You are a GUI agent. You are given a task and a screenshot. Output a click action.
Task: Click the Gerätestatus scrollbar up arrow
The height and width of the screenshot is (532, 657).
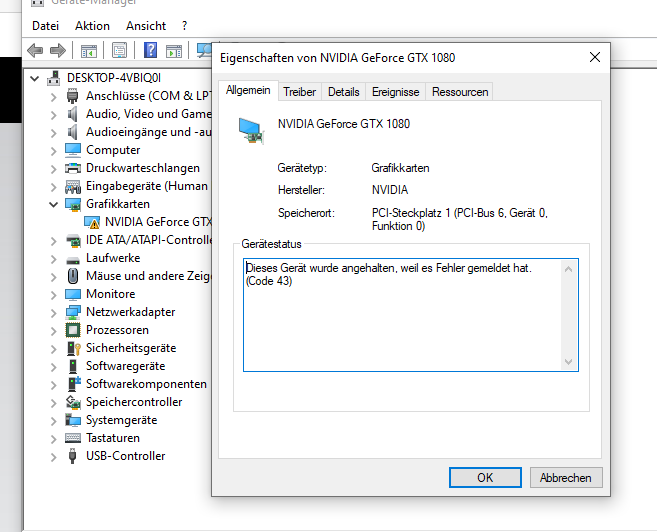569,269
